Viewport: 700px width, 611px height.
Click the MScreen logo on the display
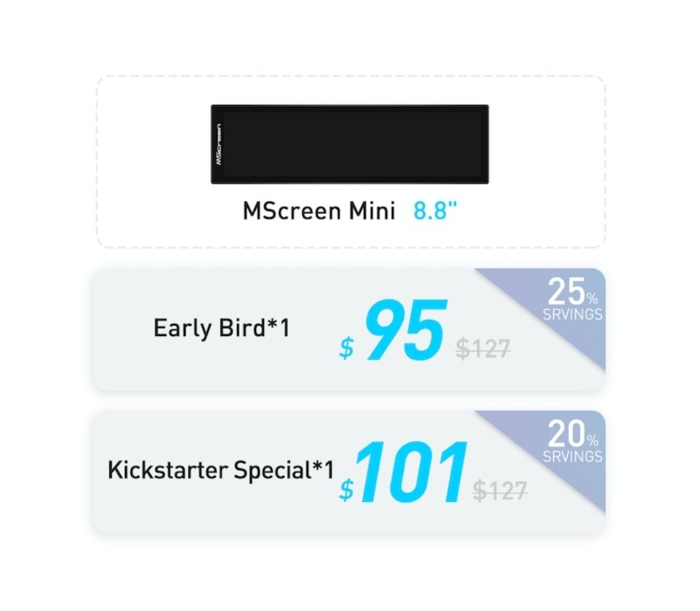[x=218, y=144]
